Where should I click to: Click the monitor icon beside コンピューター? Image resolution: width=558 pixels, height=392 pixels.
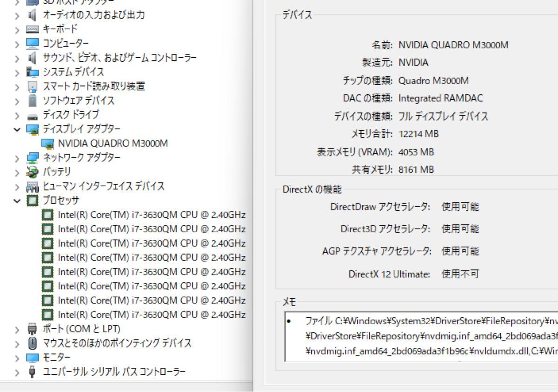pyautogui.click(x=32, y=44)
